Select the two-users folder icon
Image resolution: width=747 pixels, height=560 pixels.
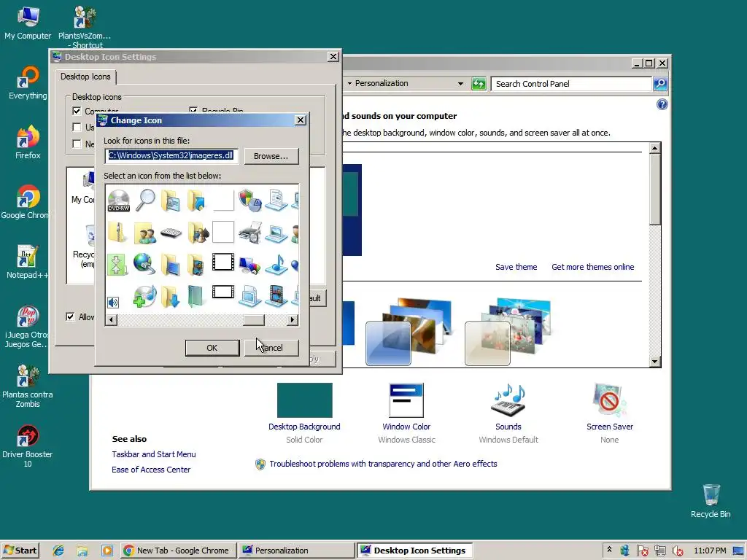pos(145,233)
